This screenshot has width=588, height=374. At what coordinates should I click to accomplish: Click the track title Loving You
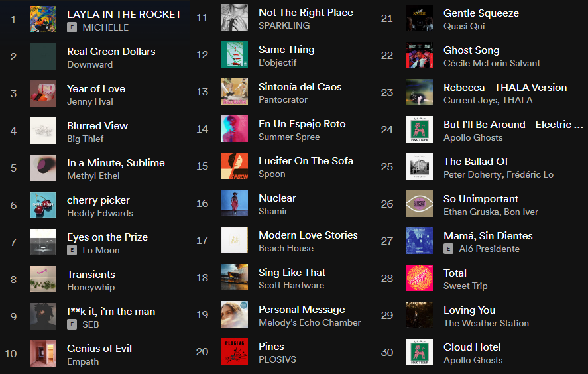469,310
